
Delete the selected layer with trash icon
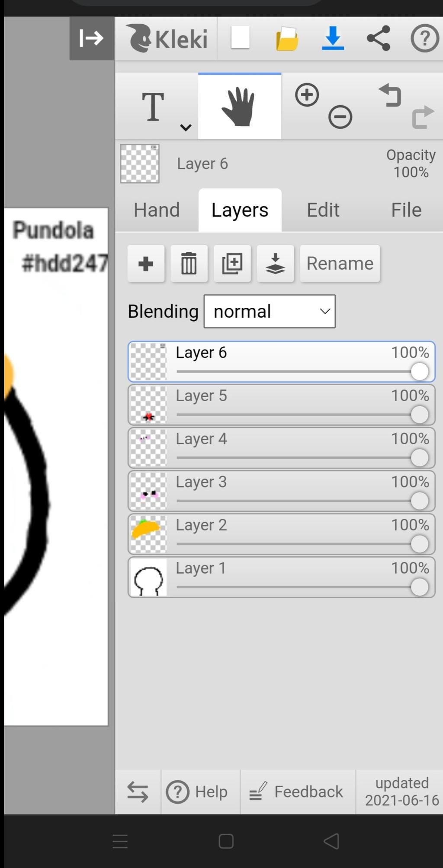(x=189, y=264)
